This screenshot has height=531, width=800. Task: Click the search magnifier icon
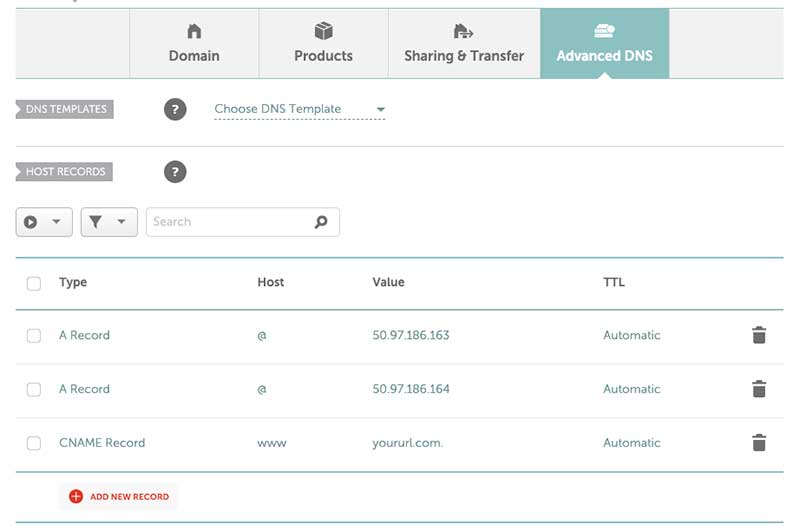click(321, 222)
